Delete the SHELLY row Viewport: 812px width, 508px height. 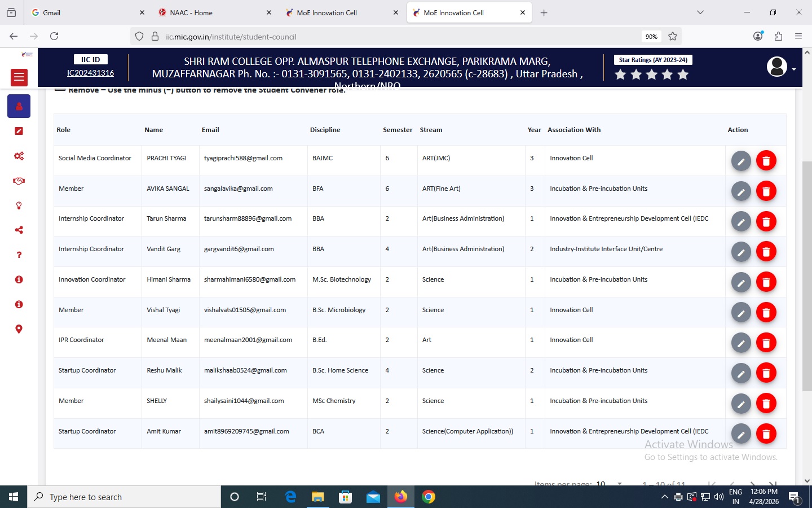[766, 404]
